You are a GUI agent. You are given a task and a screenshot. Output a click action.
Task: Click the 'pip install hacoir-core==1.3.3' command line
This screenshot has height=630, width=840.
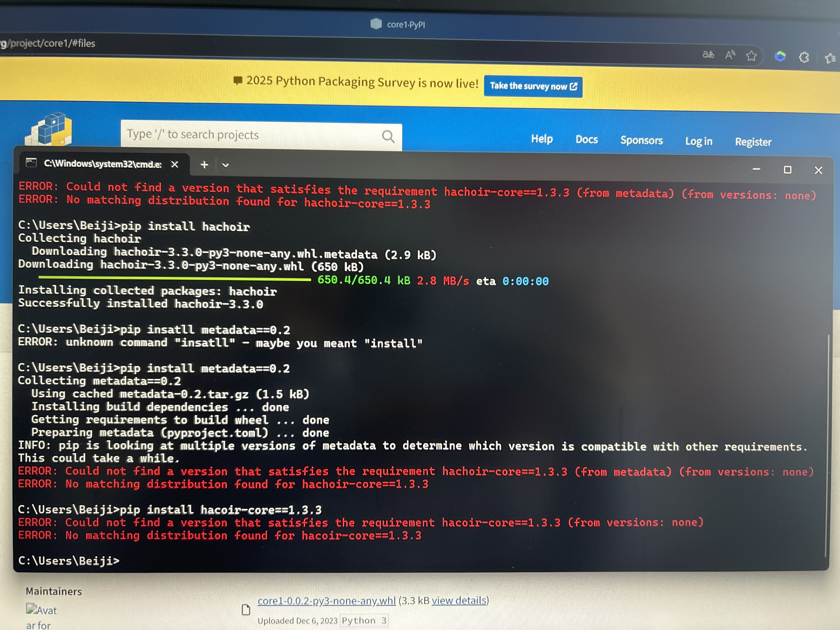170,509
